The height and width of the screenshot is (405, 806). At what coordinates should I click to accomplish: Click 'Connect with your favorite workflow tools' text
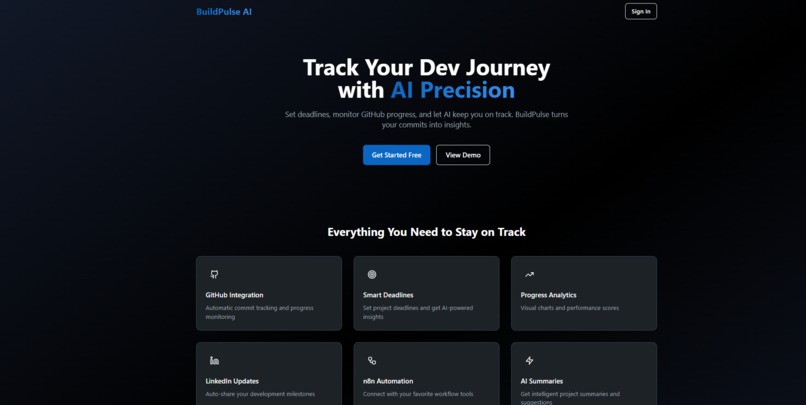point(418,394)
